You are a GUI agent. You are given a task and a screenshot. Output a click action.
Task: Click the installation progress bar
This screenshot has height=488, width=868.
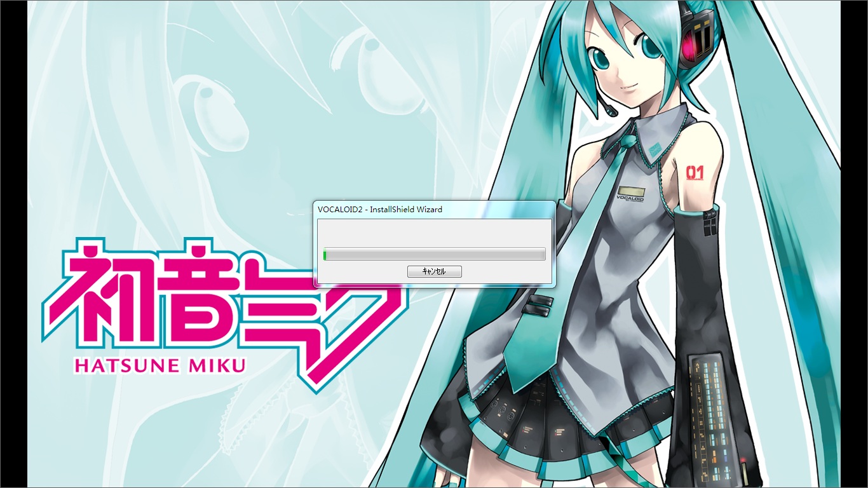435,254
